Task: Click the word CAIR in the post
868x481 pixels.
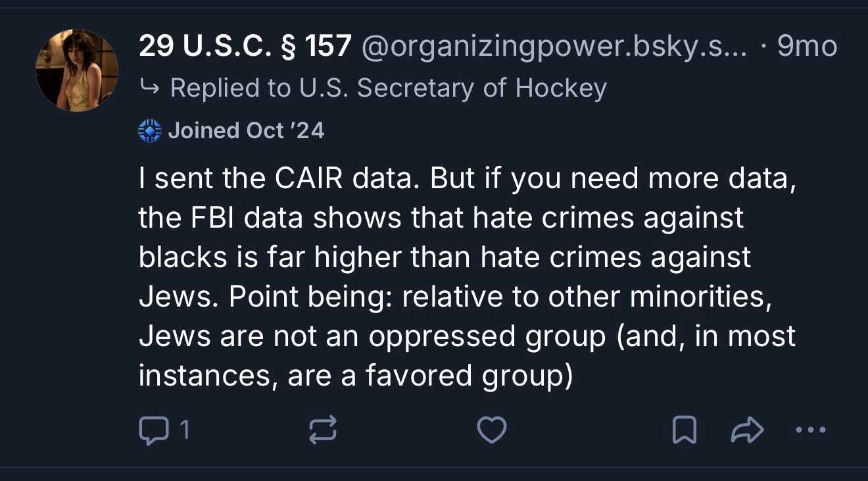Action: [x=306, y=179]
